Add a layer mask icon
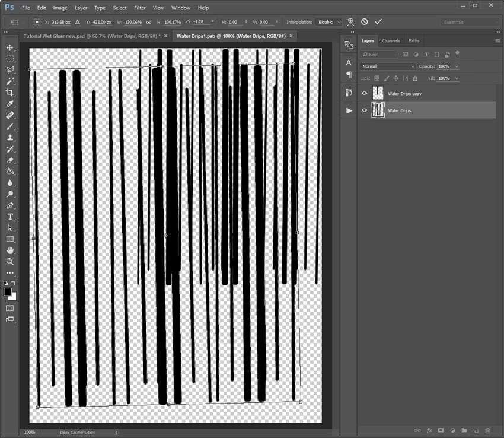This screenshot has width=504, height=438. [x=441, y=430]
